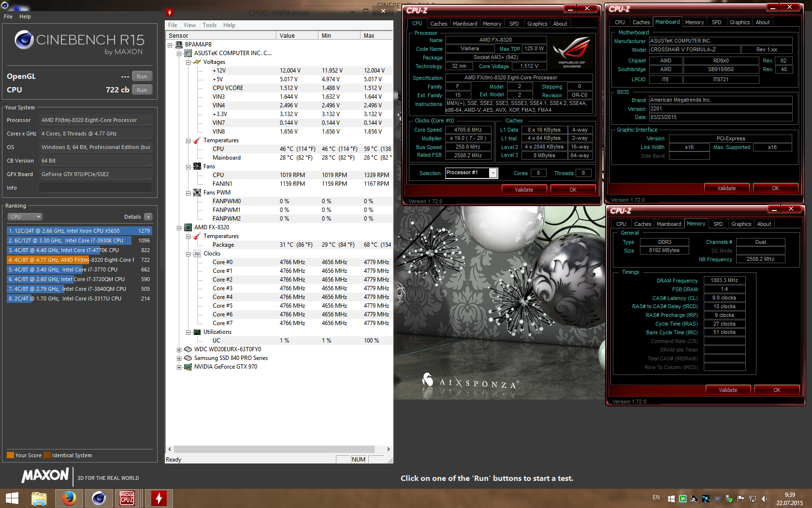This screenshot has width=812, height=508.
Task: Select the Graphics tab in the CPU-Z CPU window
Action: tap(537, 24)
